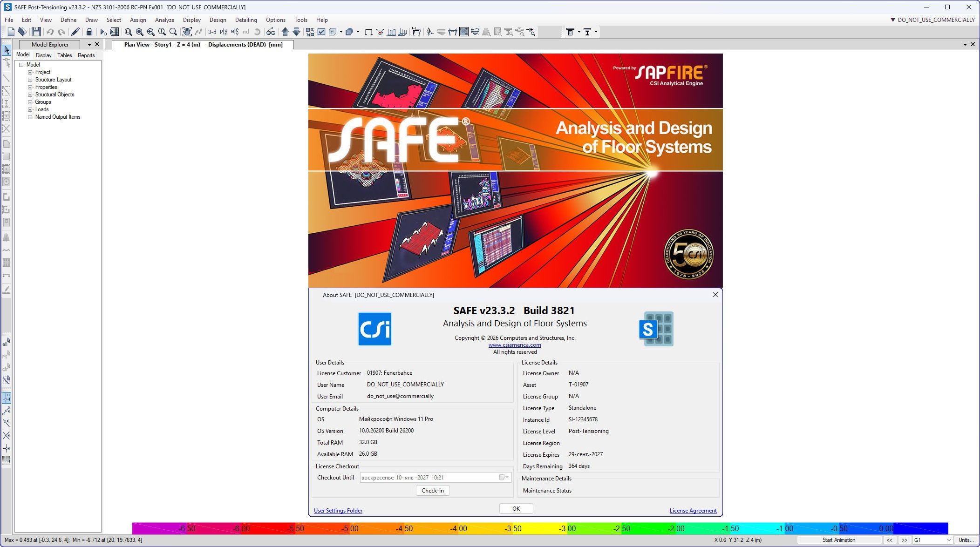980x547 pixels.
Task: Click the zoom in plus magnifier
Action: coord(162,32)
